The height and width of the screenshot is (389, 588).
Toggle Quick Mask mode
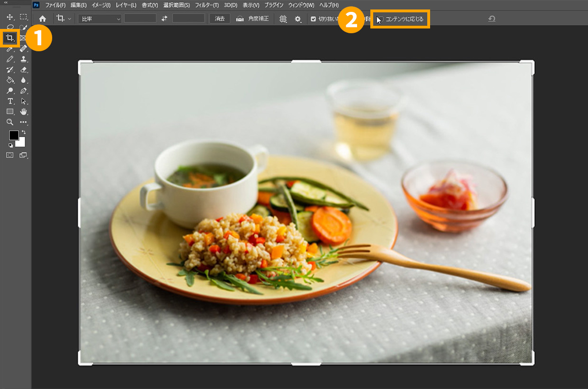(9, 155)
